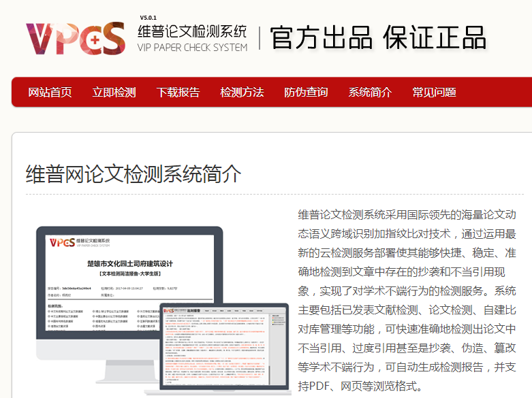Viewport: 532px width, 398px height.
Task: Click the VPCS logo in header
Action: [76, 38]
